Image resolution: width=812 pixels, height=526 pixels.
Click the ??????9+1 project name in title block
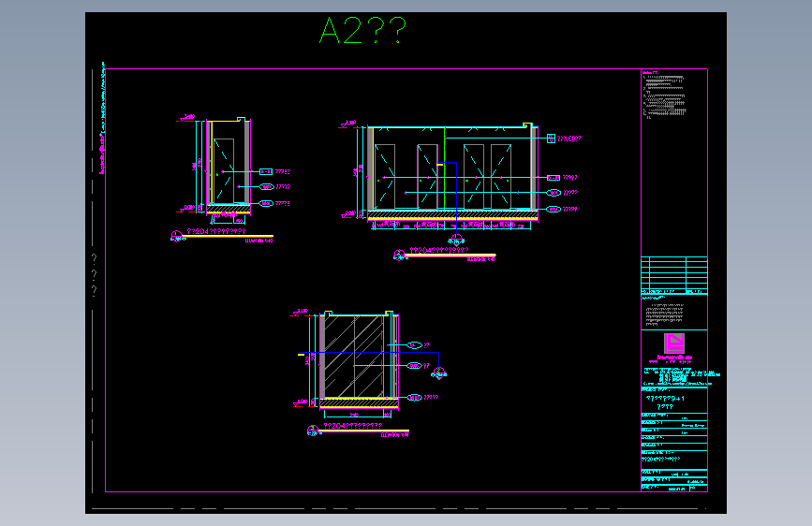coord(666,399)
